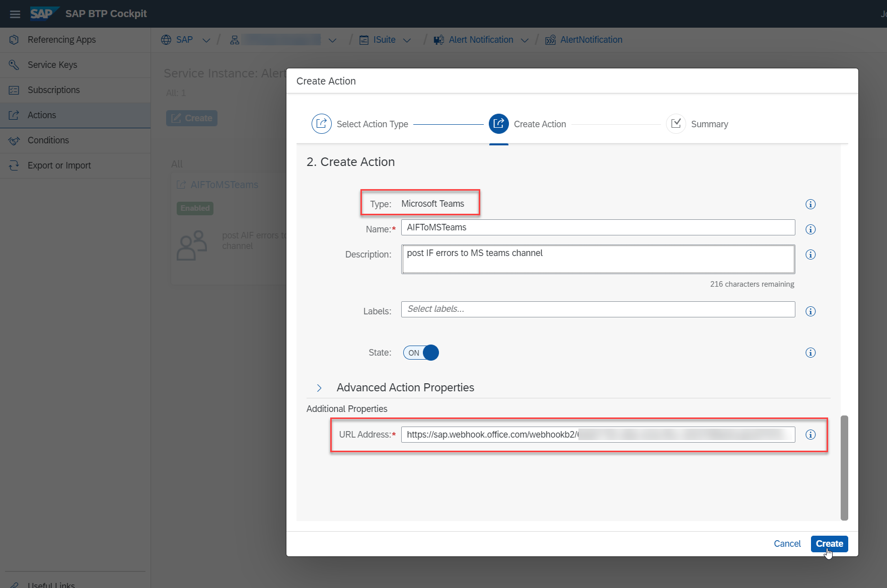
Task: Open the Alert Notification service dropdown
Action: coord(525,40)
